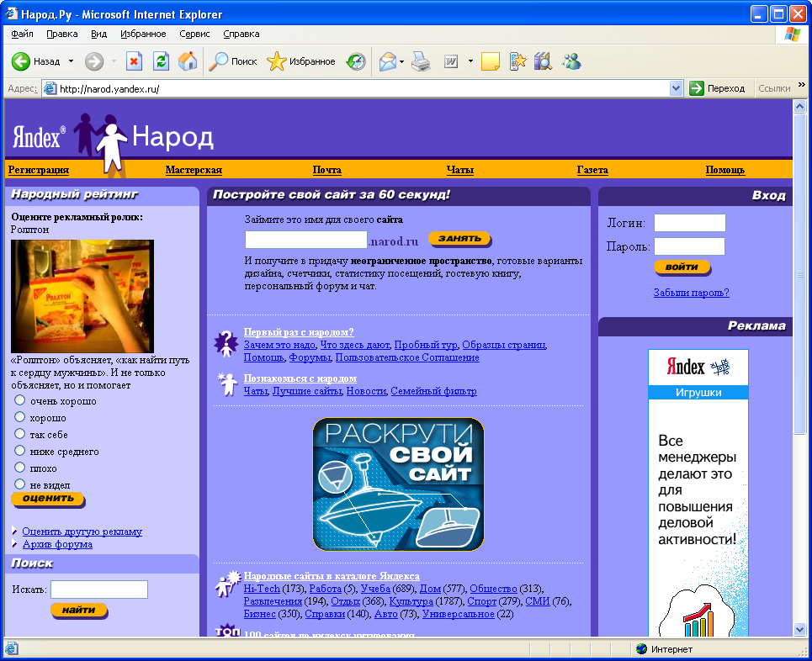This screenshot has width=812, height=661.
Task: Click the 'Раскрути свой сайт' banner
Action: [x=398, y=484]
